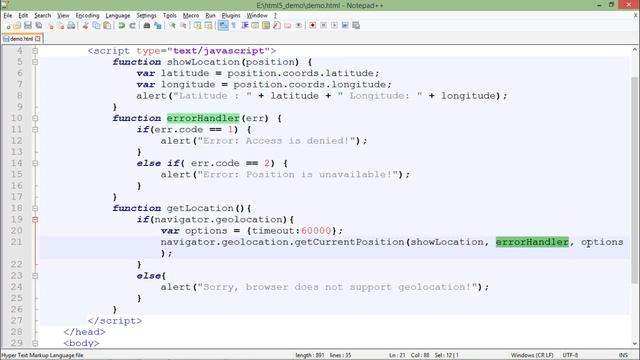640x360 pixels.
Task: Close the demo.html tab with its X
Action: pyautogui.click(x=38, y=39)
